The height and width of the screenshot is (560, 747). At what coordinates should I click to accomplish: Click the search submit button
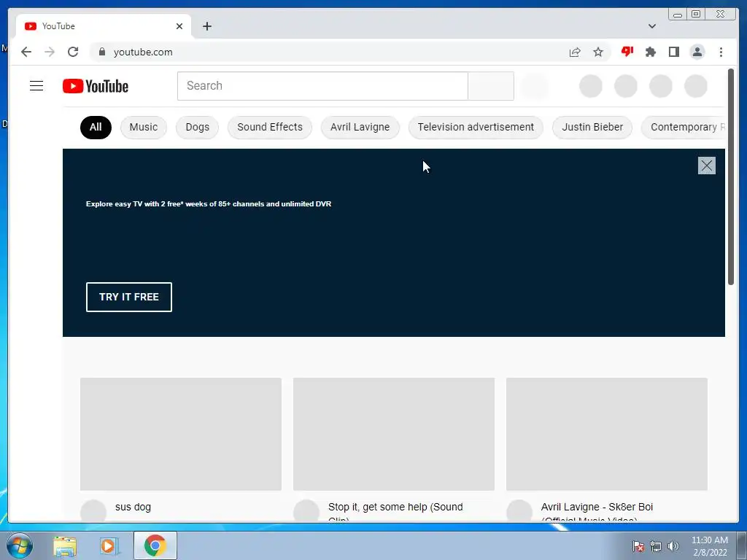pyautogui.click(x=491, y=86)
